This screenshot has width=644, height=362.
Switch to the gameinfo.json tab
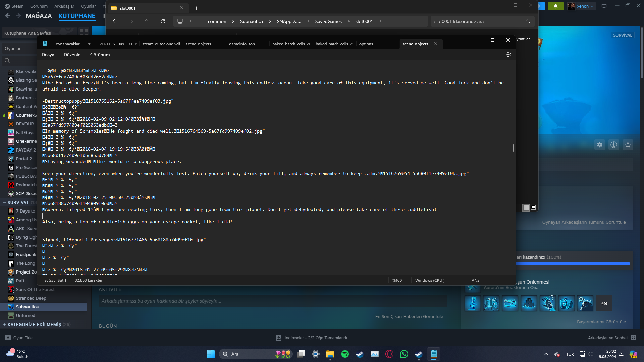click(242, 44)
